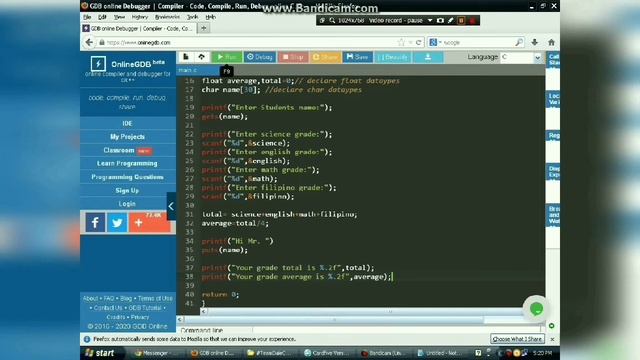
Task: Click the Firefox home icon
Action: click(x=551, y=42)
